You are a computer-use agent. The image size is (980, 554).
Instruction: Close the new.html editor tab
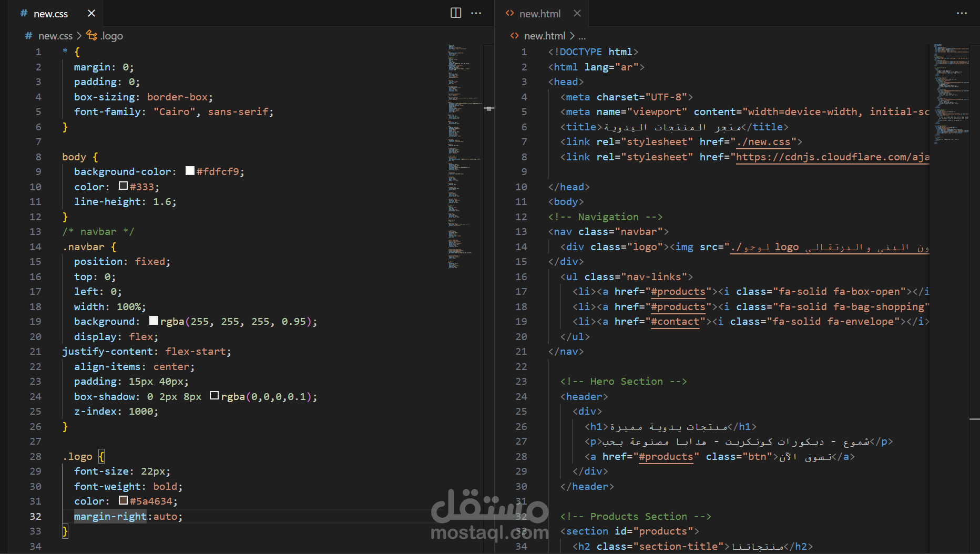(x=577, y=13)
